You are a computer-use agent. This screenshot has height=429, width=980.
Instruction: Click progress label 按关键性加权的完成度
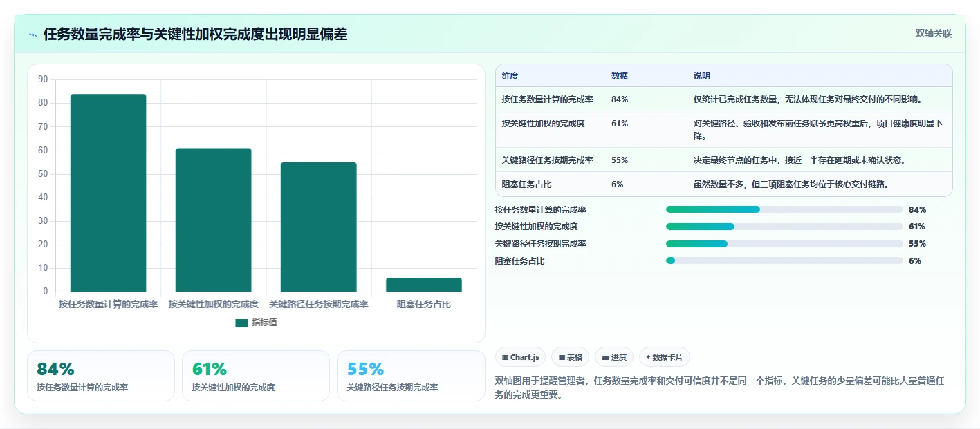tap(536, 227)
